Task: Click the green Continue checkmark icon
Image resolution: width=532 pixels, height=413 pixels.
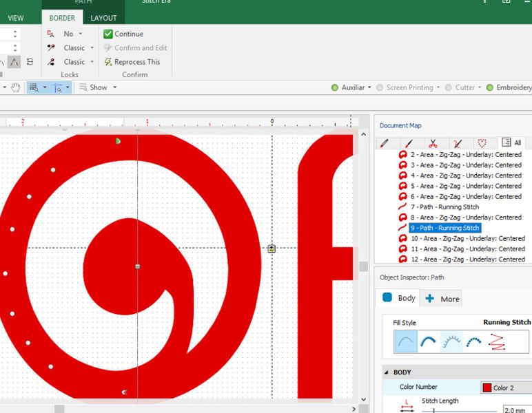Action: [x=108, y=34]
